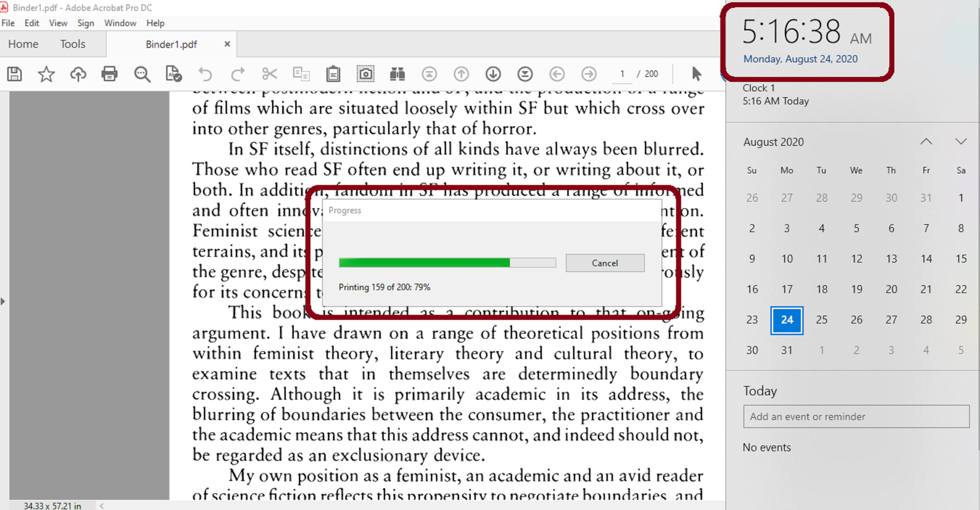Screen dimensions: 980x510
Task: Select August 25 in calendar
Action: coord(821,320)
